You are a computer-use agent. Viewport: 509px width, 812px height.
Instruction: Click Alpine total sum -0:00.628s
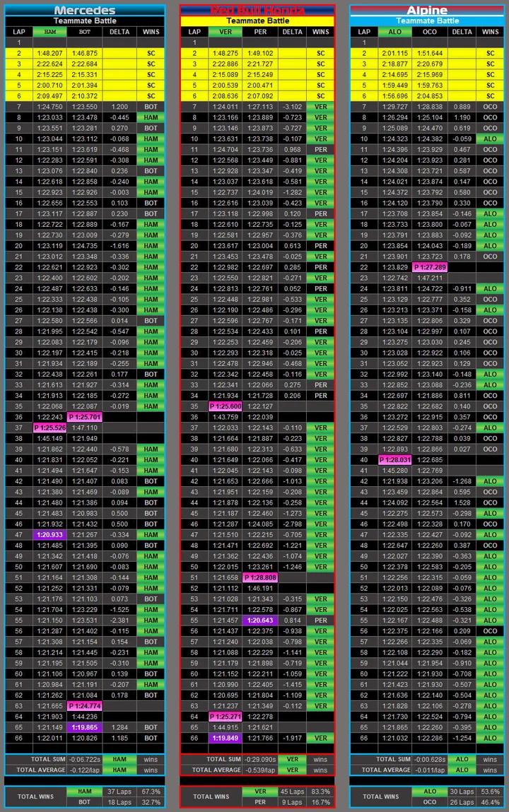430,759
